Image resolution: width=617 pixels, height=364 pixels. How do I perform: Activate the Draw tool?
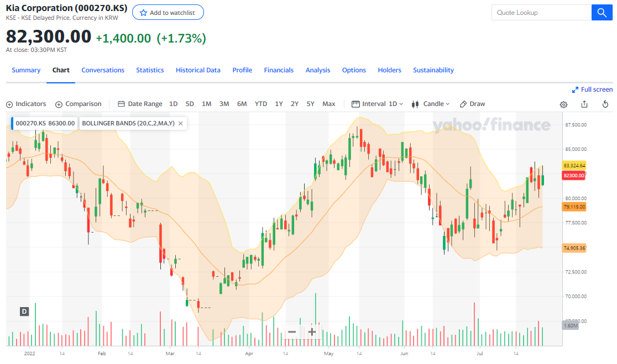473,104
